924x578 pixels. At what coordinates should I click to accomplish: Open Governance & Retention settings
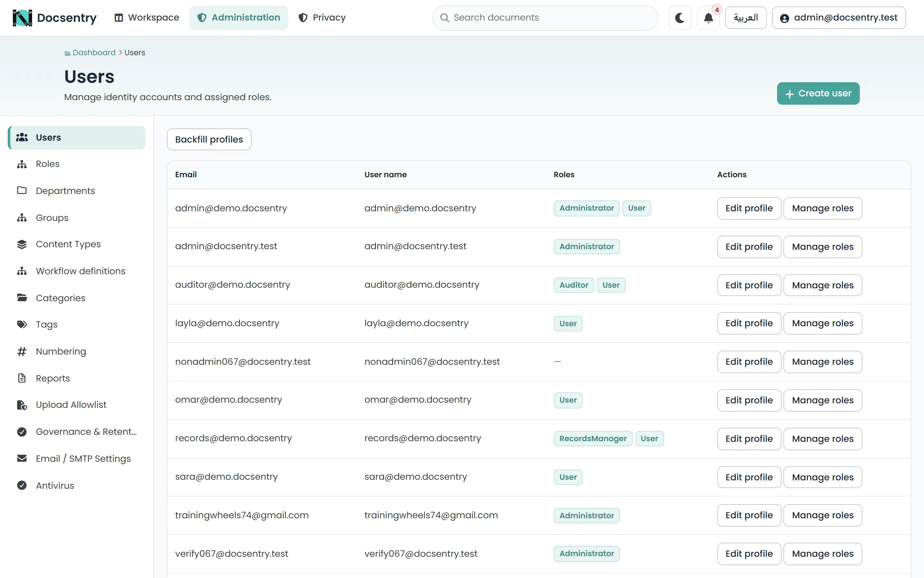(x=76, y=432)
